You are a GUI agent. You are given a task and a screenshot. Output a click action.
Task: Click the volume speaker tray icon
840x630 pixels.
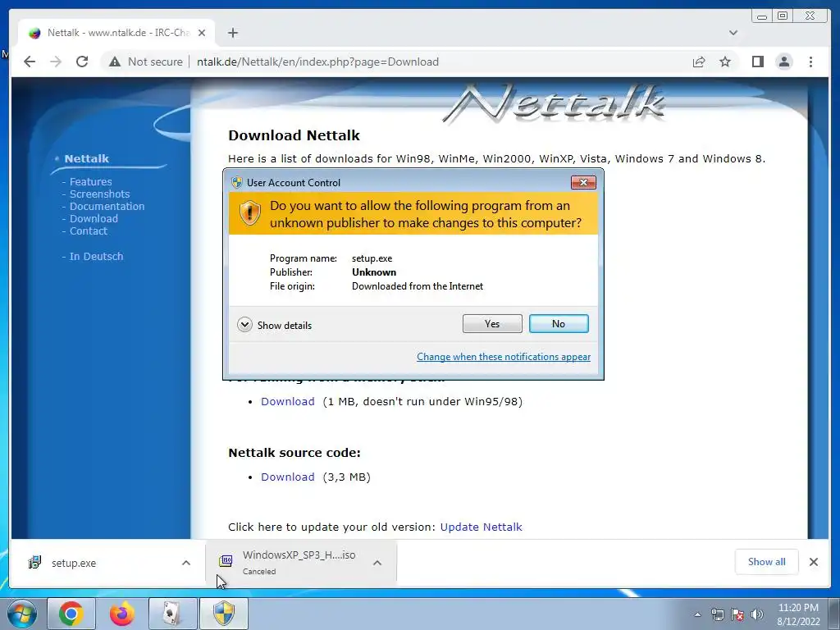click(757, 614)
